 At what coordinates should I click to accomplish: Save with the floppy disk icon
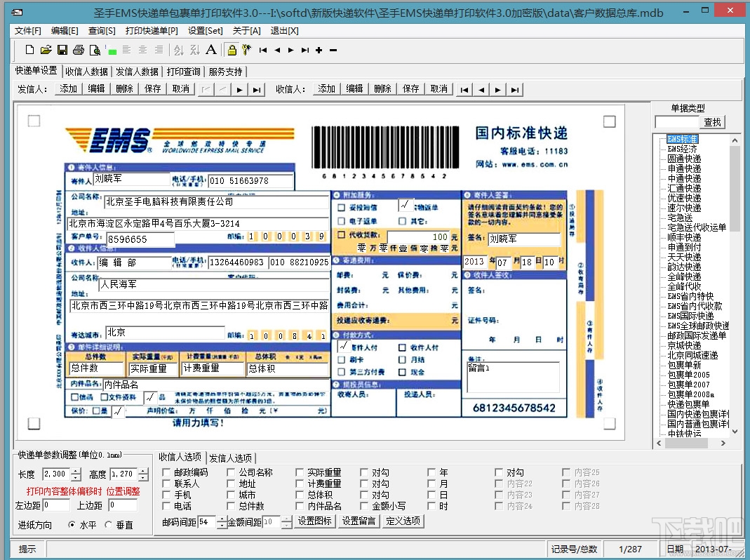pyautogui.click(x=62, y=50)
